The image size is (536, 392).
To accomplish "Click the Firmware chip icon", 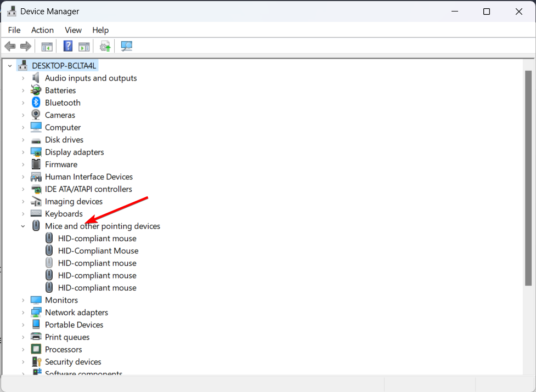I will [36, 164].
